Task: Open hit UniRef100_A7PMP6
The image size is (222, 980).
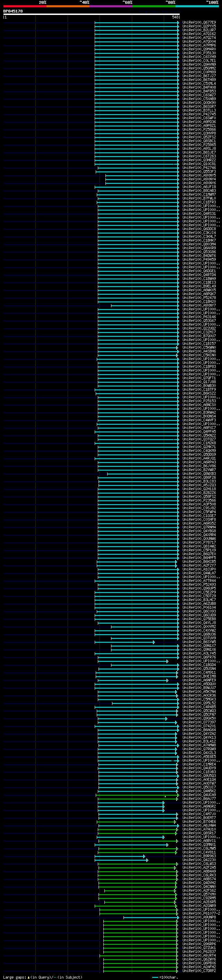Action: point(199,45)
